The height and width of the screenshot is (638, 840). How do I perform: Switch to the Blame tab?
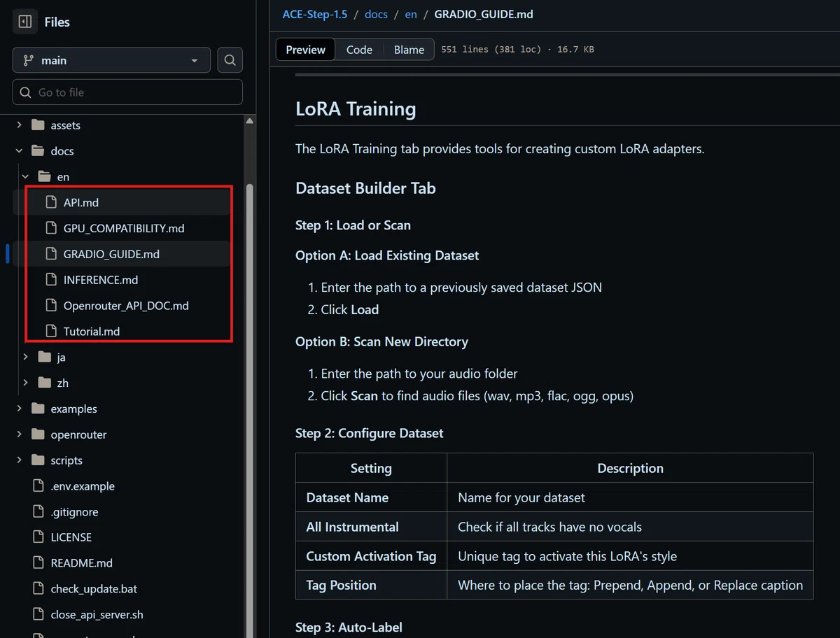pos(409,50)
